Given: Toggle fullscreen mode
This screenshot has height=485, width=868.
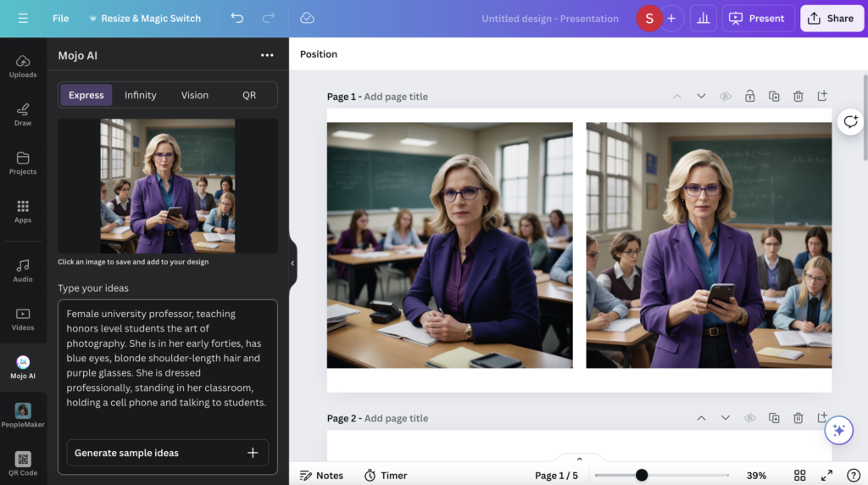Looking at the screenshot, I should tap(826, 476).
